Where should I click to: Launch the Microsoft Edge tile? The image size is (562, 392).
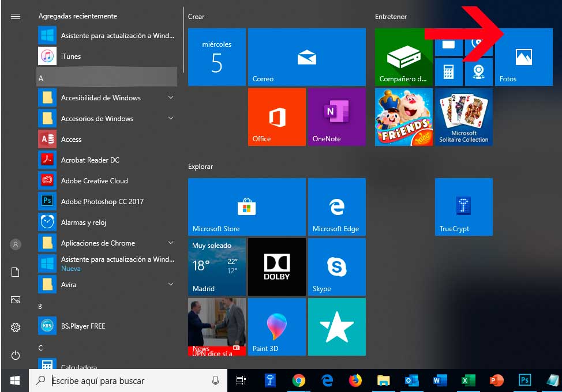coord(337,207)
